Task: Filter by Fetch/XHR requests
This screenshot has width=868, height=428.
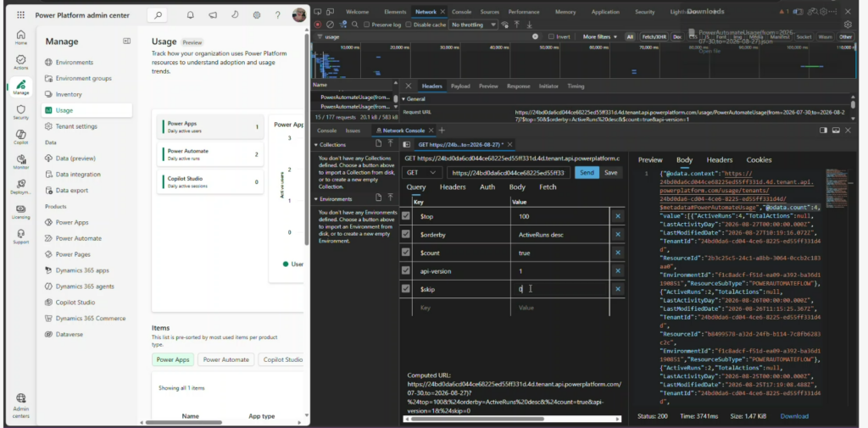Action: [654, 36]
